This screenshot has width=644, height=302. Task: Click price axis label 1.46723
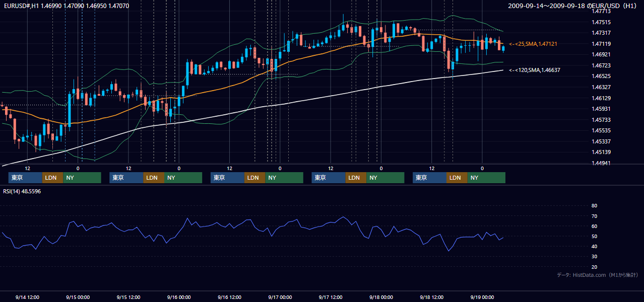[601, 65]
